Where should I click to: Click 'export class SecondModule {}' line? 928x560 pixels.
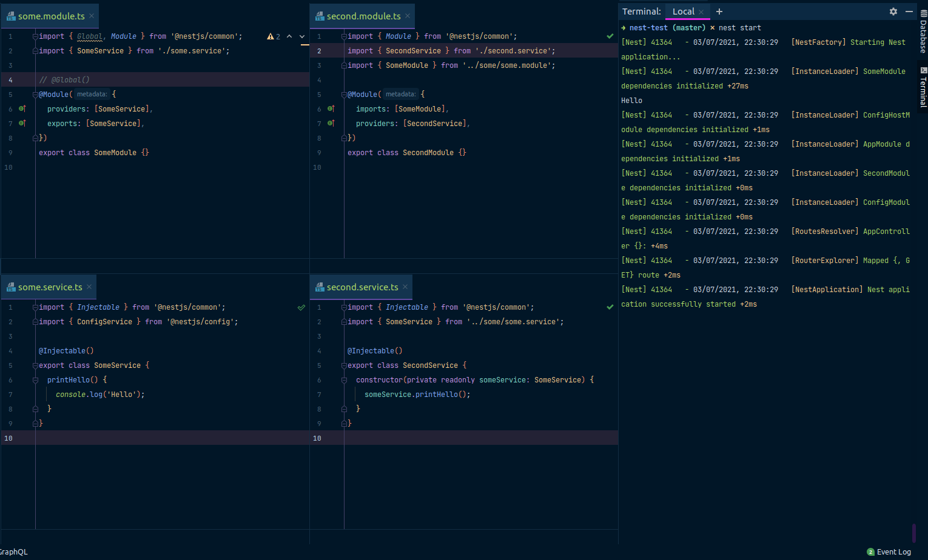click(407, 153)
